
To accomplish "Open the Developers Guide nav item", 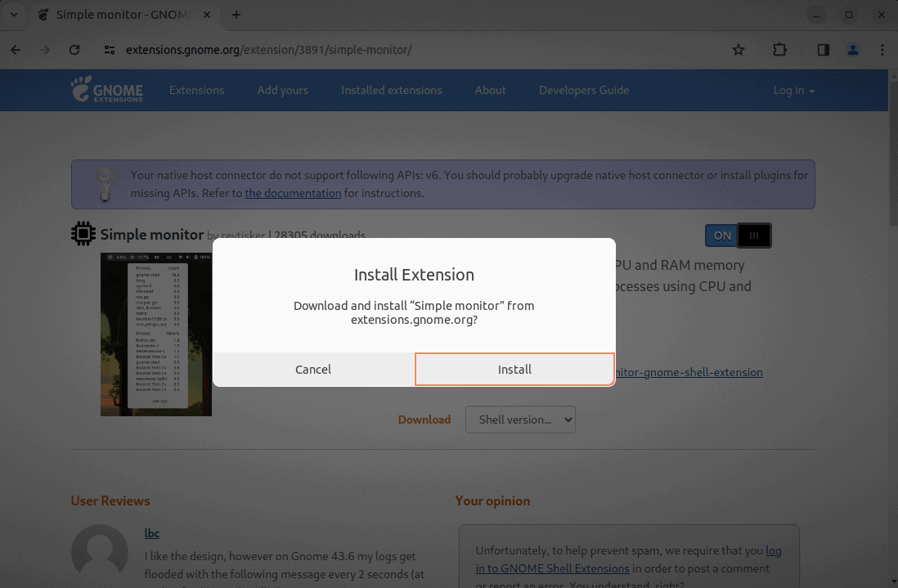I will (584, 90).
